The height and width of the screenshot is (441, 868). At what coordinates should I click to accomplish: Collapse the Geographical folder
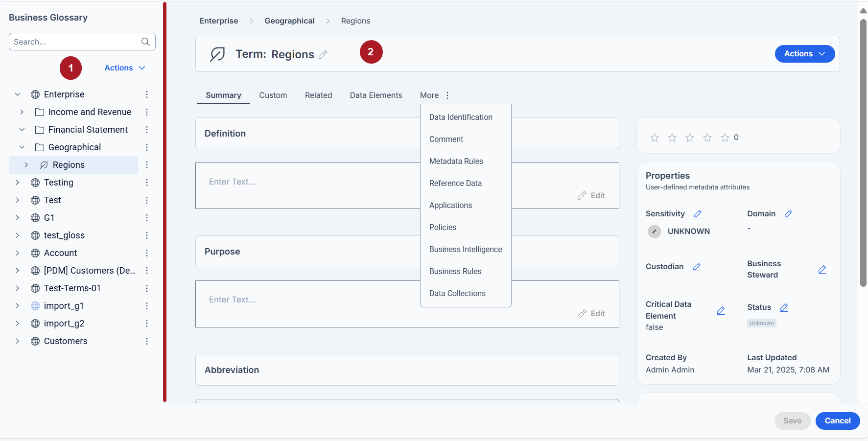(x=22, y=147)
